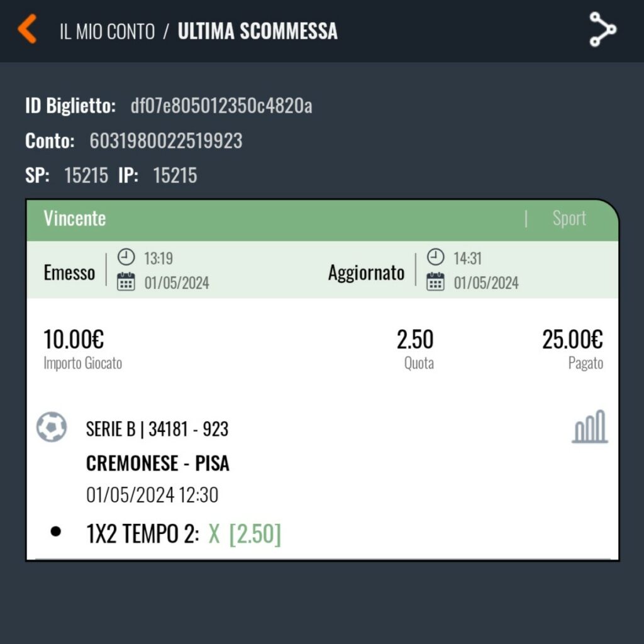Tap the orange back arrow

pyautogui.click(x=27, y=30)
